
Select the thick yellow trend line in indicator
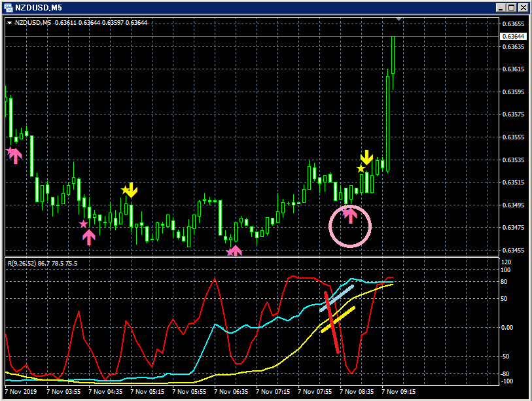point(338,320)
